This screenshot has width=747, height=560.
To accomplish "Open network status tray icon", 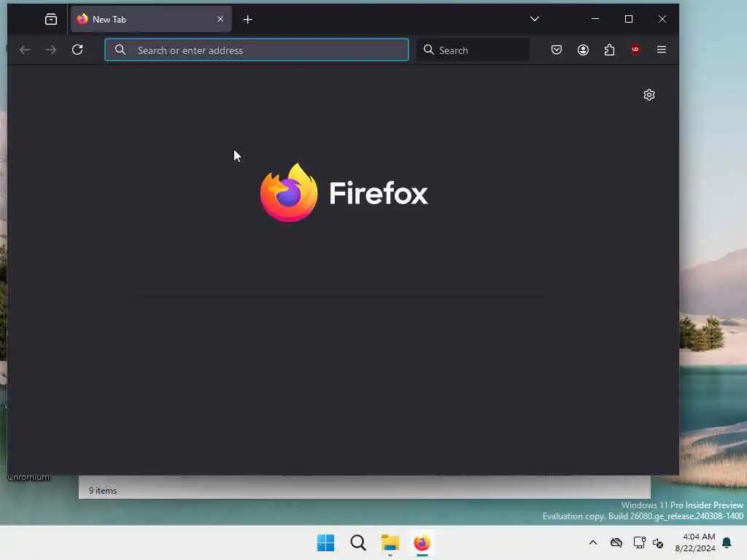I will click(639, 542).
